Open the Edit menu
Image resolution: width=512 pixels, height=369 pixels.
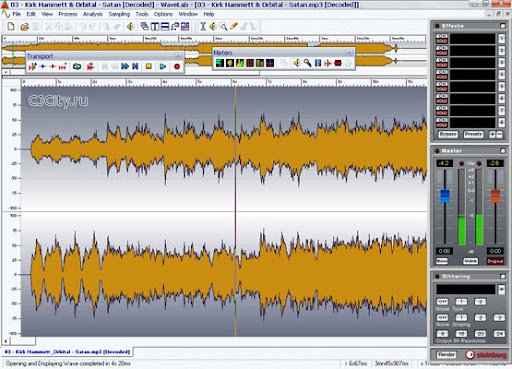point(31,14)
